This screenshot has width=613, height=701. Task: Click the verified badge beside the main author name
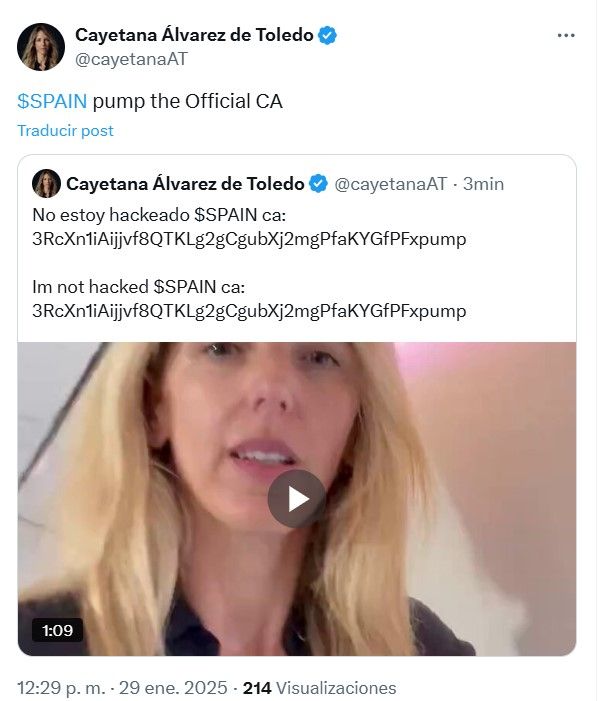(327, 35)
